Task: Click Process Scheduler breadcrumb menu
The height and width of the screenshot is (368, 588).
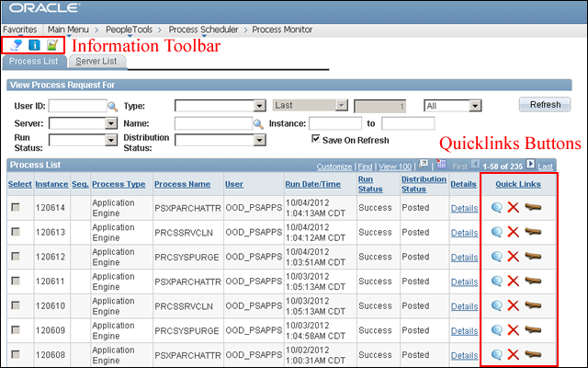Action: [203, 29]
